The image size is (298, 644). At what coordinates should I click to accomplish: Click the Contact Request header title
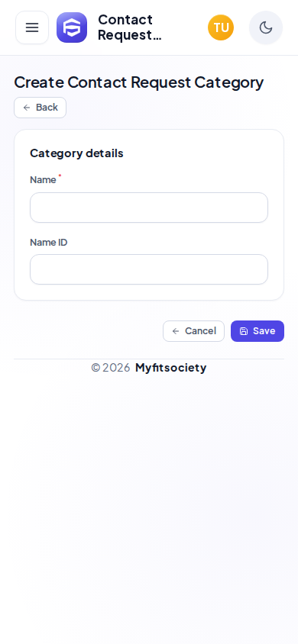[129, 27]
